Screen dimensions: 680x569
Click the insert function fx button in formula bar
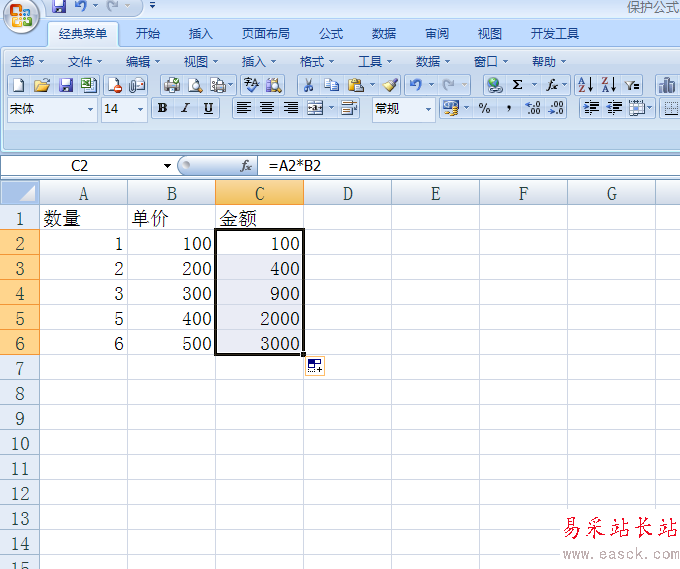pos(246,166)
